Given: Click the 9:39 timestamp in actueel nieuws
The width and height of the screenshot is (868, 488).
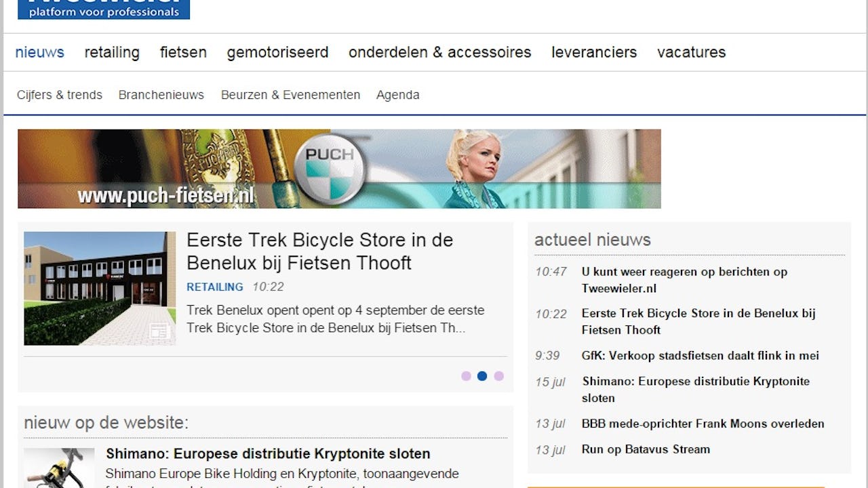Looking at the screenshot, I should click(x=547, y=356).
